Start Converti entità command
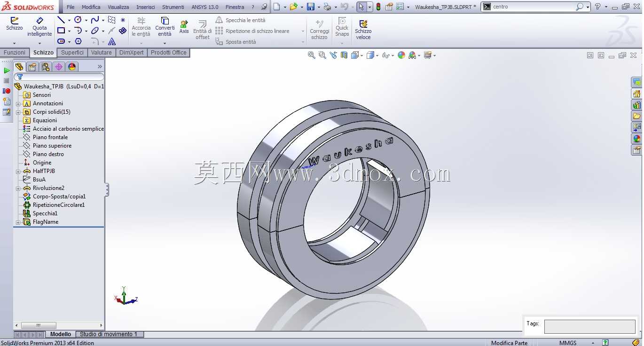This screenshot has width=644, height=346. pos(165,27)
